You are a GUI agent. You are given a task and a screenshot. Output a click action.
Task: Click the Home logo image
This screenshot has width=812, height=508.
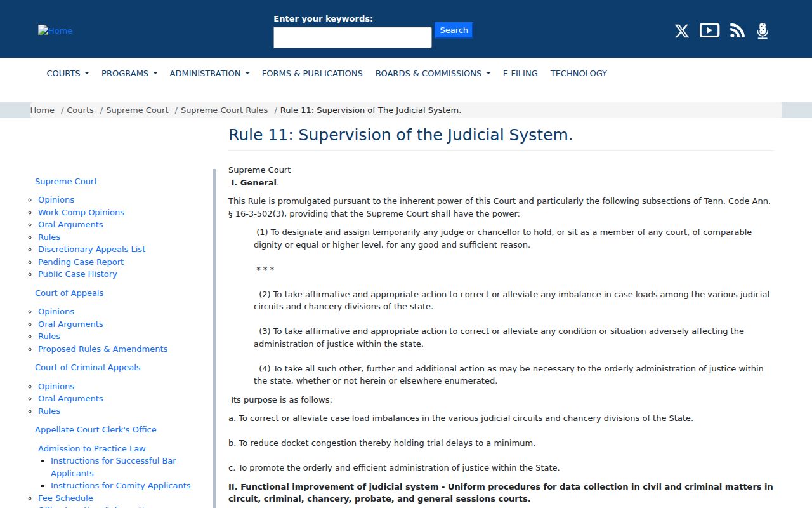55,30
